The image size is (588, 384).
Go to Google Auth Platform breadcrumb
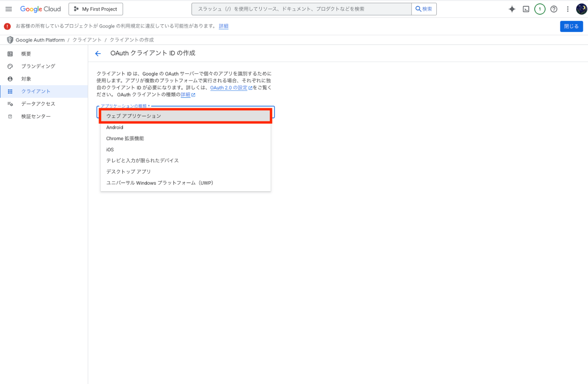(x=40, y=40)
